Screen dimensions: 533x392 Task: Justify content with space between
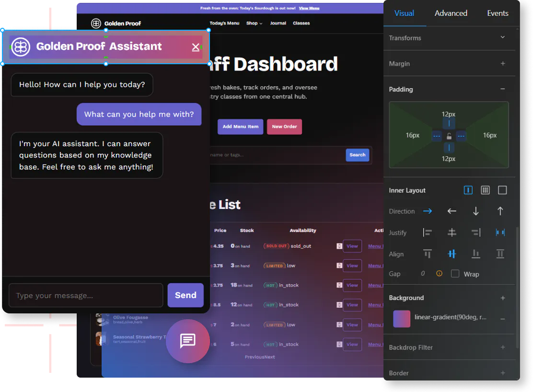[x=500, y=232]
